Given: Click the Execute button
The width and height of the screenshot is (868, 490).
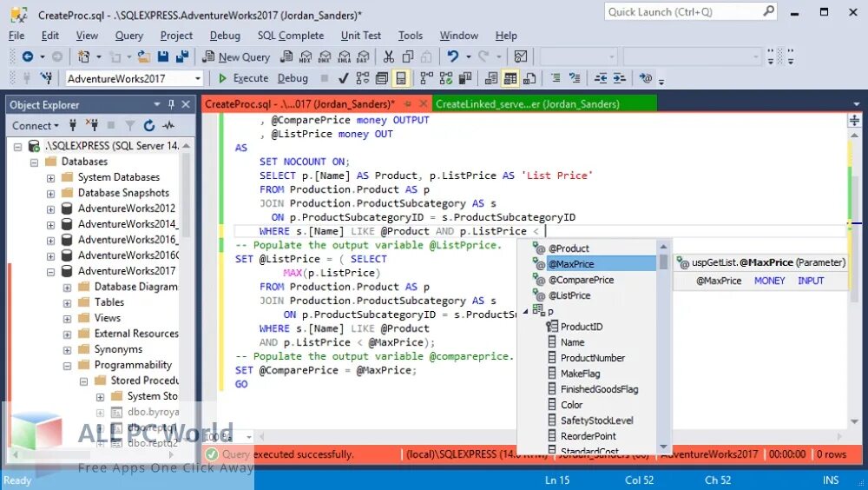Looking at the screenshot, I should point(243,78).
